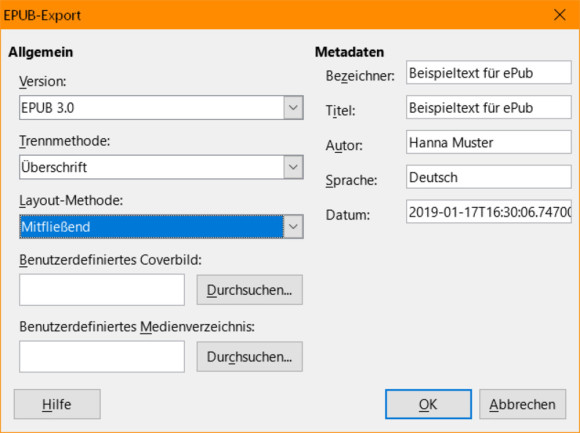Click the Datum timestamp field

pos(489,212)
